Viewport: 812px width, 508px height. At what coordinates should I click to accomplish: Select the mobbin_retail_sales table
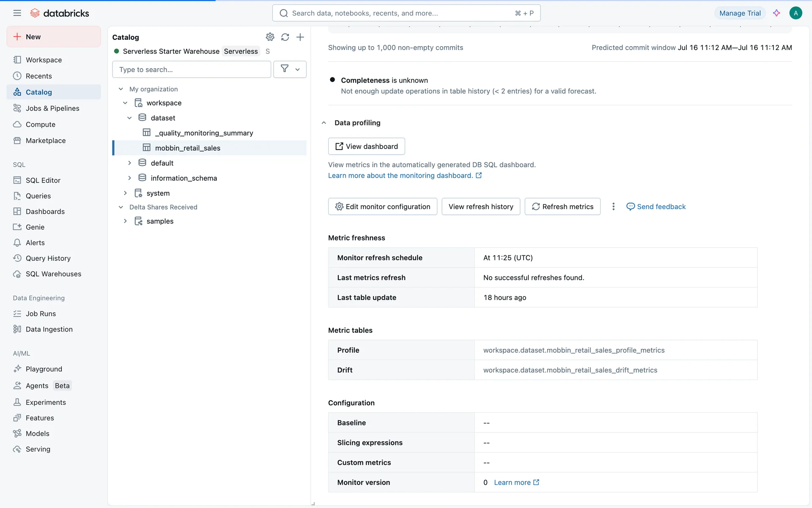pos(188,148)
